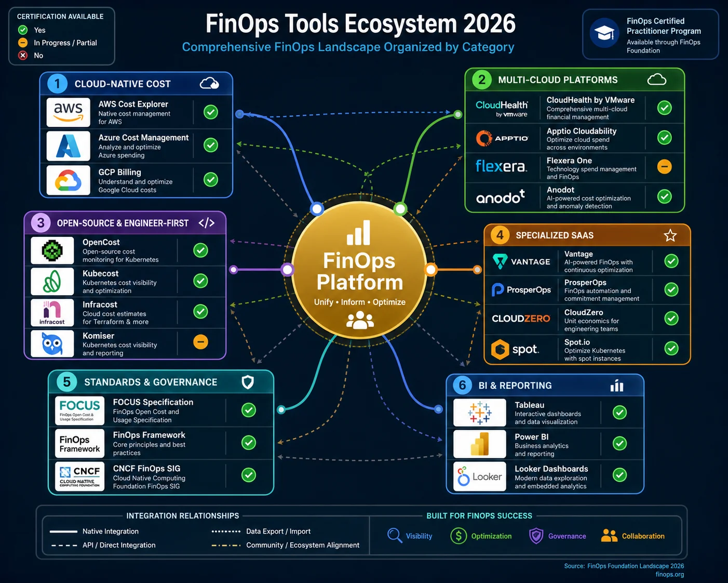Click the Spot.io certification checkmark
Screen dimensions: 728x583
tap(671, 348)
